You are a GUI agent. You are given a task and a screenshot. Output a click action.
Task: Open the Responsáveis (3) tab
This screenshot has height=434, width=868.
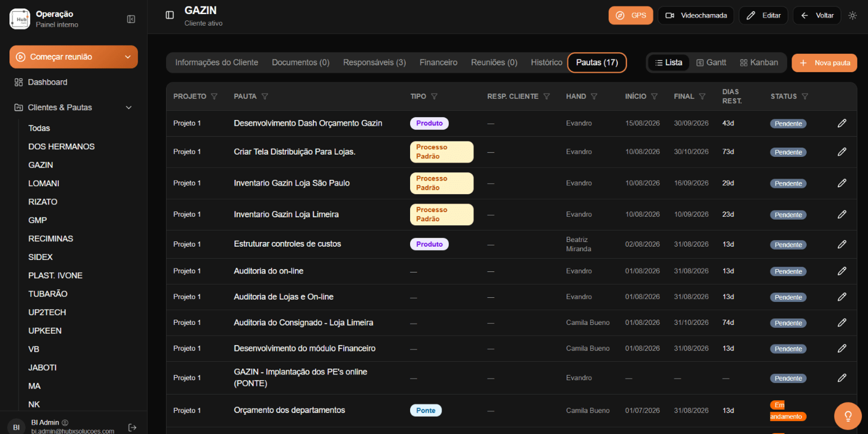click(374, 62)
